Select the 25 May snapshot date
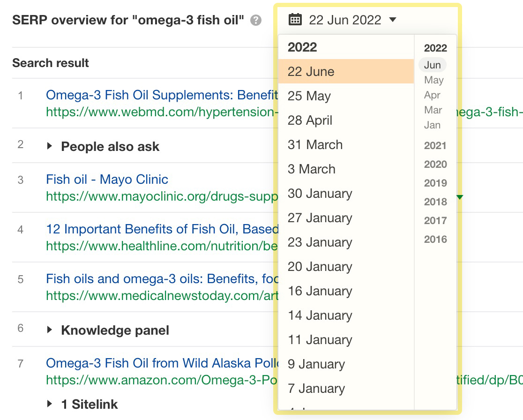 [x=309, y=96]
